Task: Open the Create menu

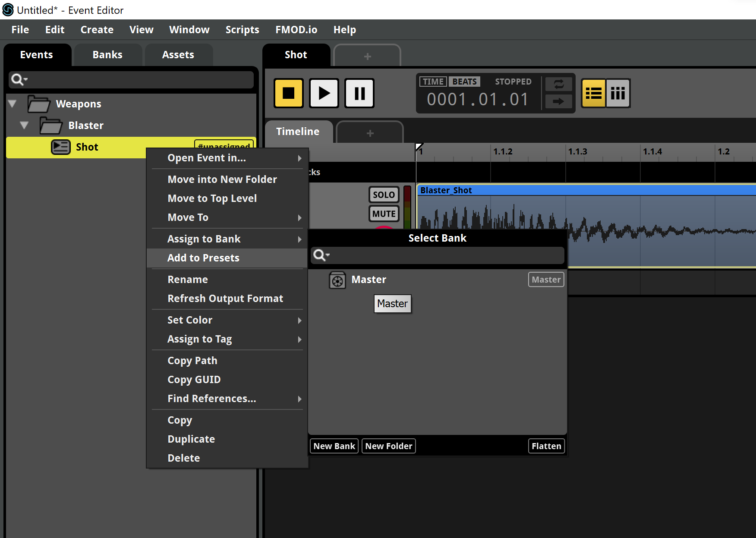Action: point(97,30)
